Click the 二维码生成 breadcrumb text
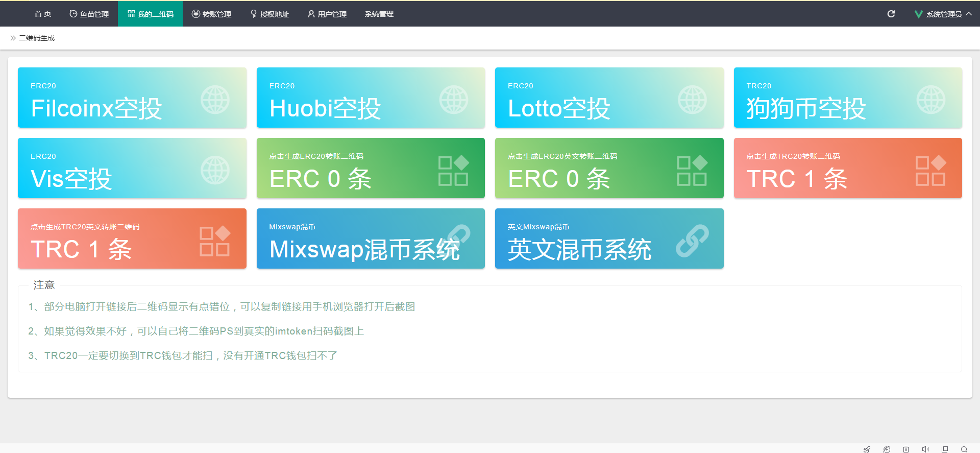Screen dimensions: 980x453 tap(37, 38)
